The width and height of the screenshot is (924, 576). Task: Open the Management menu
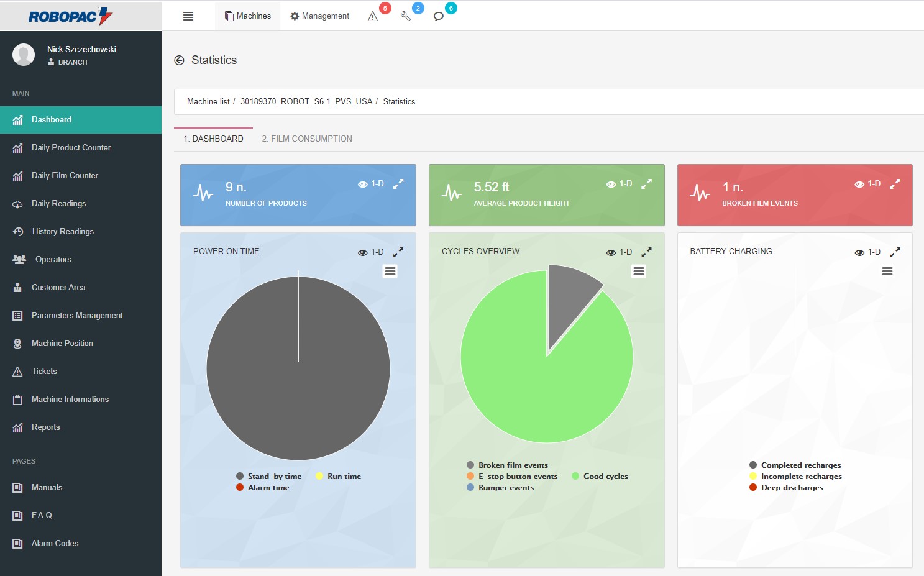click(x=319, y=16)
